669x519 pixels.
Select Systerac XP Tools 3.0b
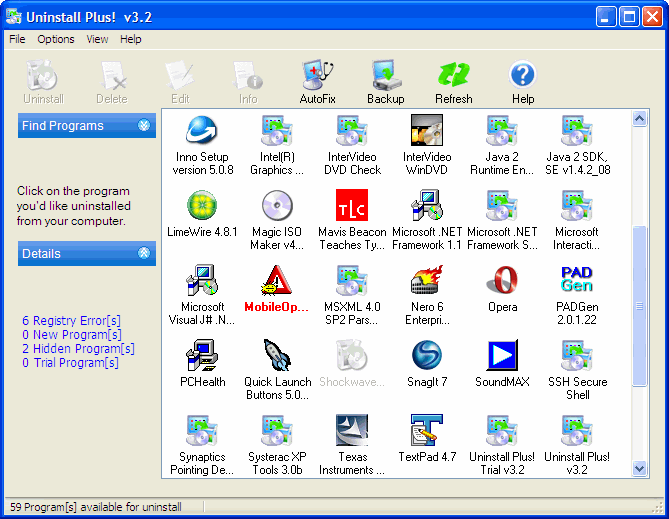(277, 445)
